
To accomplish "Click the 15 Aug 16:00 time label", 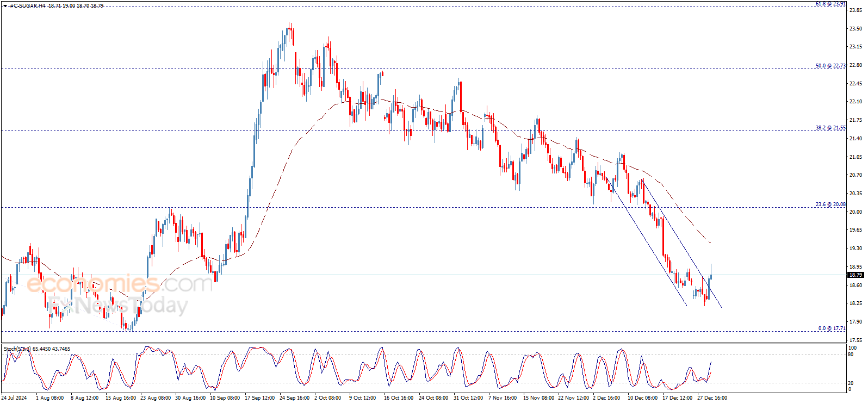I will point(121,398).
